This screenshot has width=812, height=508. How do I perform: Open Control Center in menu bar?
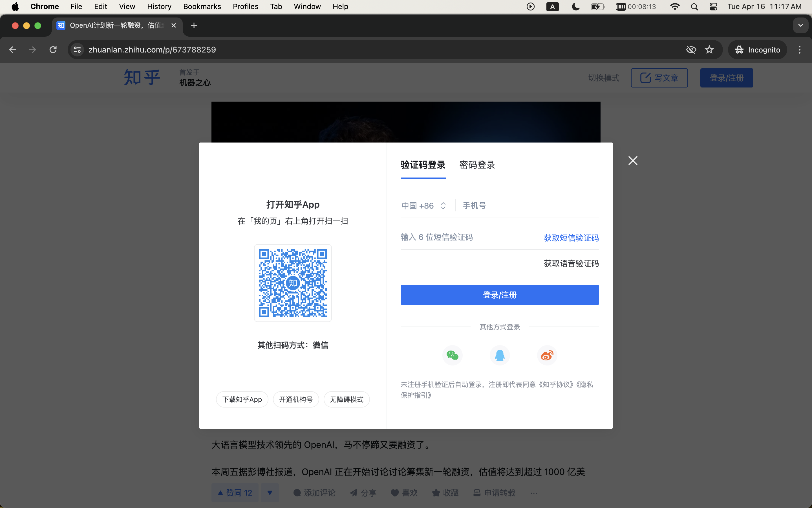coord(713,6)
